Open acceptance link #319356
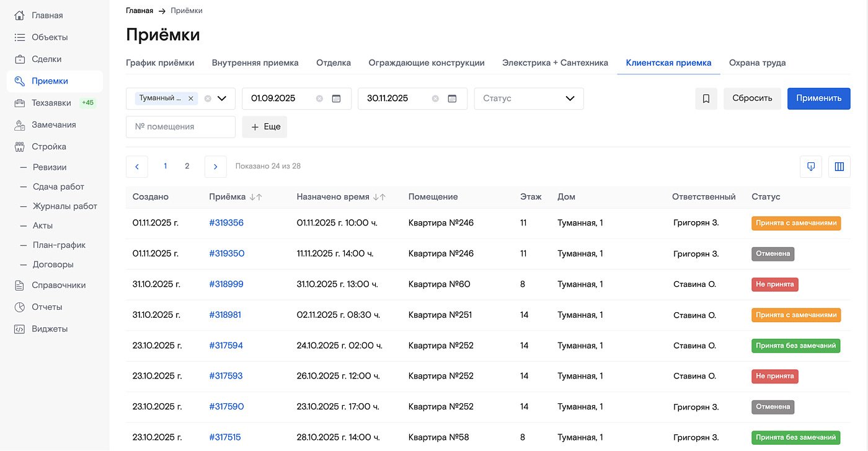The width and height of the screenshot is (868, 451). point(226,223)
